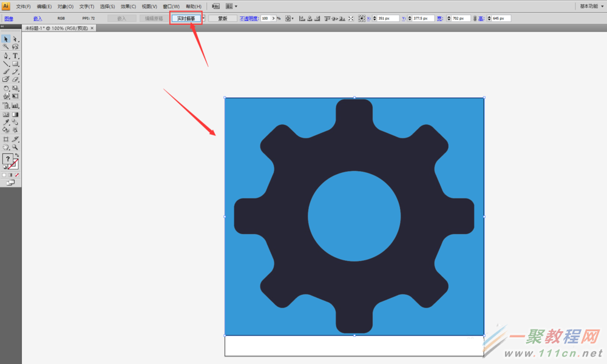The width and height of the screenshot is (607, 364).
Task: Click the 图像 link in control bar
Action: point(8,19)
